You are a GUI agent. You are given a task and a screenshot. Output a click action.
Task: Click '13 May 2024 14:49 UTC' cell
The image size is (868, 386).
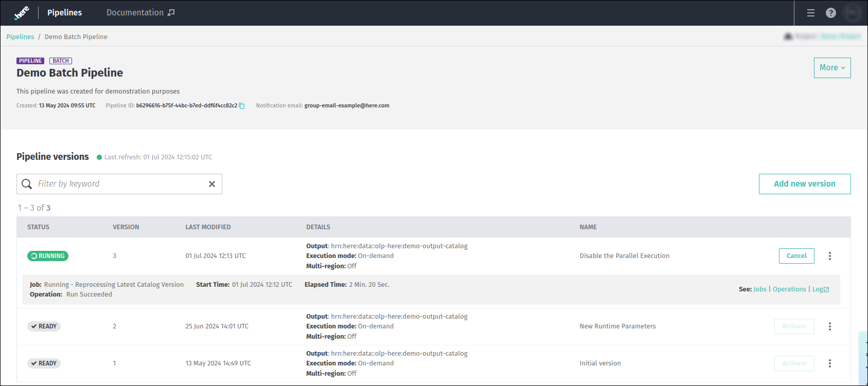click(x=218, y=363)
